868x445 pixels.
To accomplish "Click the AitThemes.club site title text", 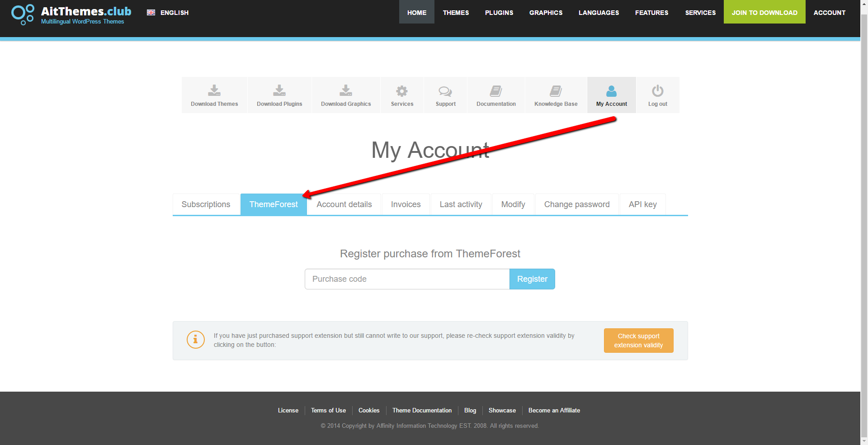I will 86,11.
